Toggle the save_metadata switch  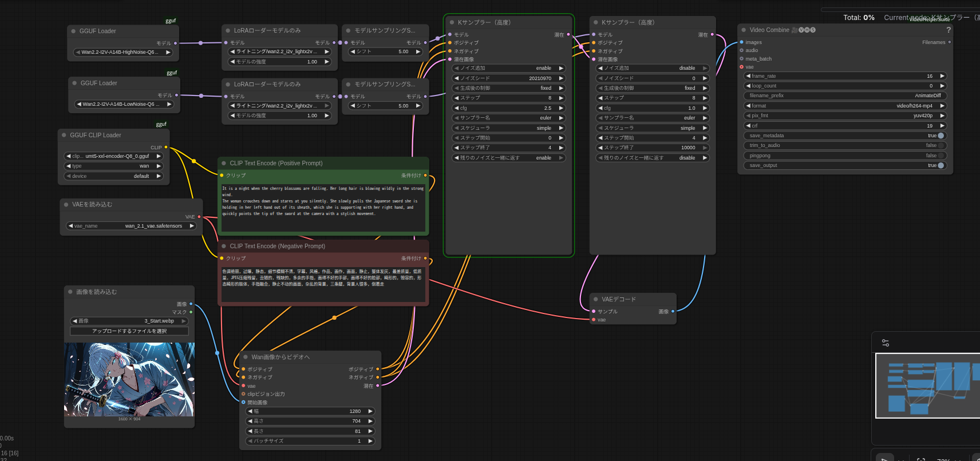tap(941, 136)
